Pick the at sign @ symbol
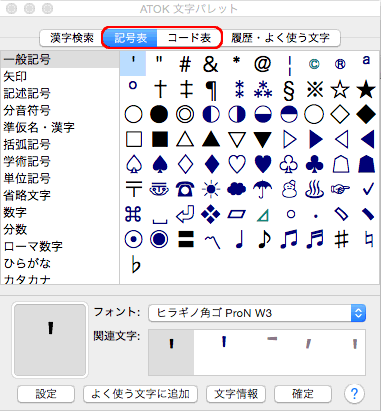The width and height of the screenshot is (381, 411). click(262, 64)
